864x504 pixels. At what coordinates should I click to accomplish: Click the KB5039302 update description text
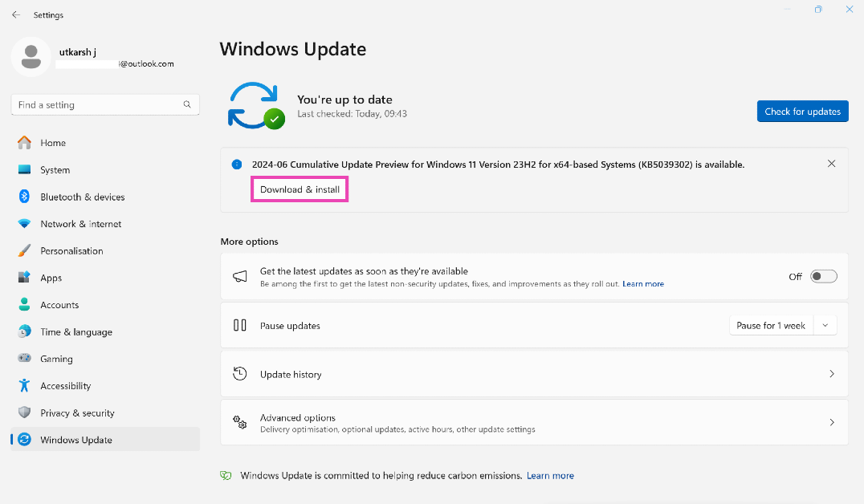point(498,165)
